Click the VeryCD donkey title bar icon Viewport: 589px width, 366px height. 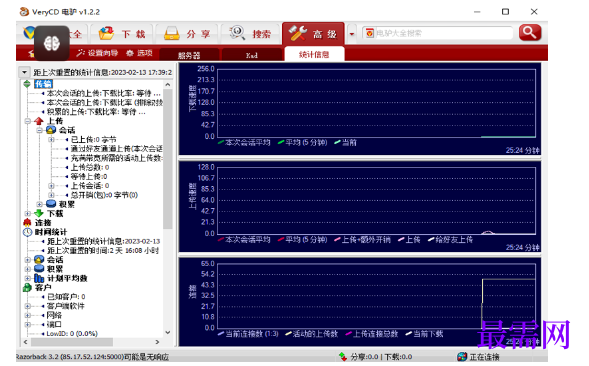point(24,12)
